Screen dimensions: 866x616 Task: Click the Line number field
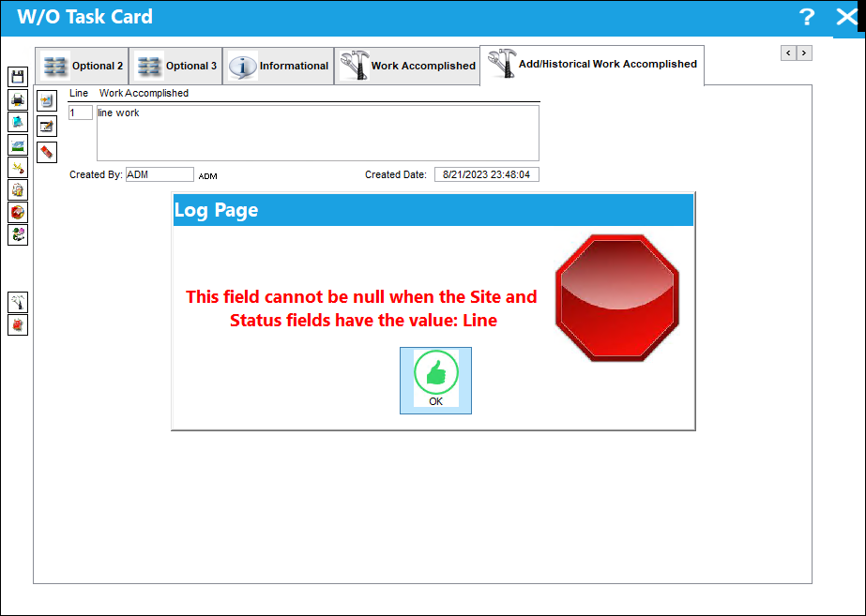pyautogui.click(x=80, y=113)
